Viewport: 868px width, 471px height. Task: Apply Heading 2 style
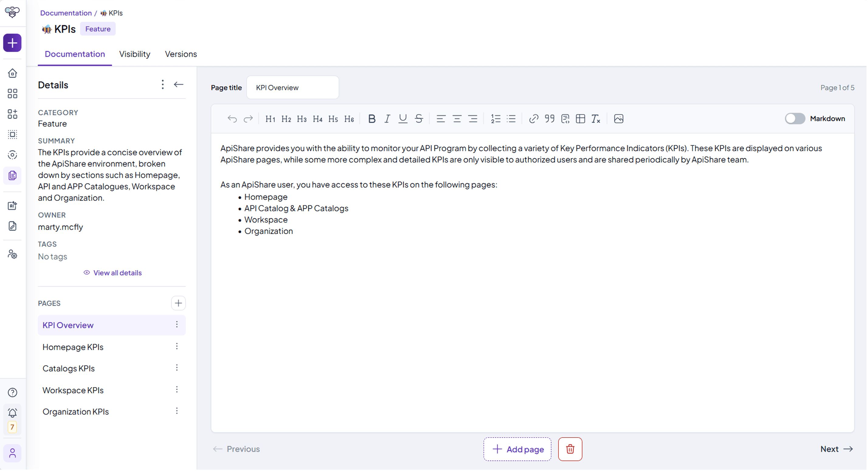pyautogui.click(x=286, y=119)
